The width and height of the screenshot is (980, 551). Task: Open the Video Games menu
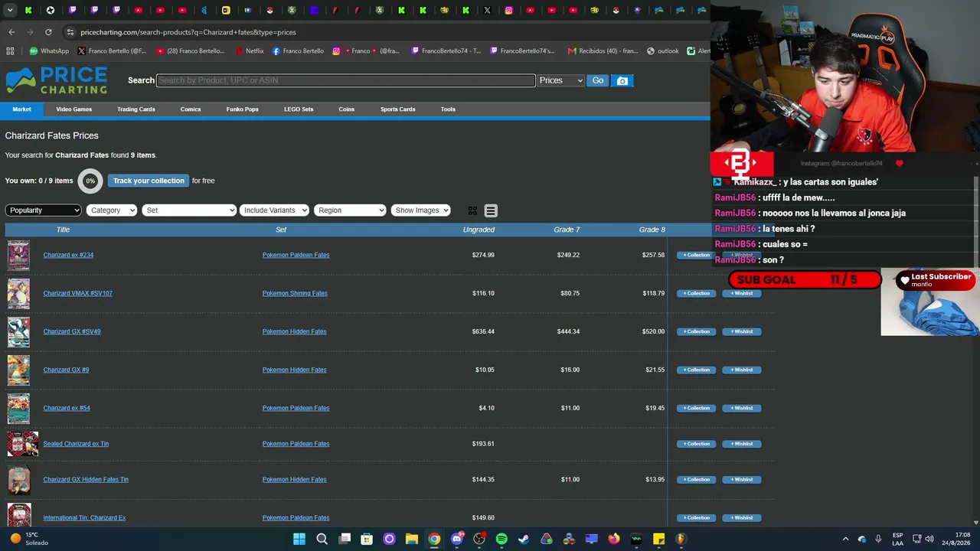(x=73, y=109)
